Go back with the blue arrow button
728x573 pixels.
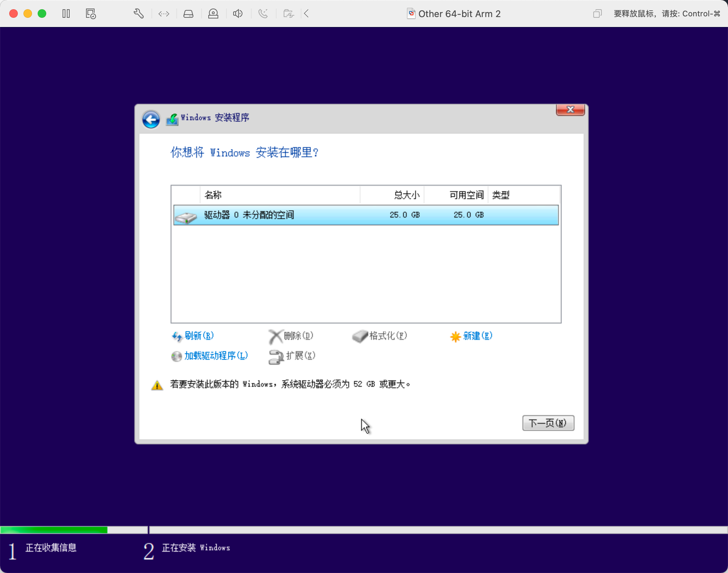(151, 119)
